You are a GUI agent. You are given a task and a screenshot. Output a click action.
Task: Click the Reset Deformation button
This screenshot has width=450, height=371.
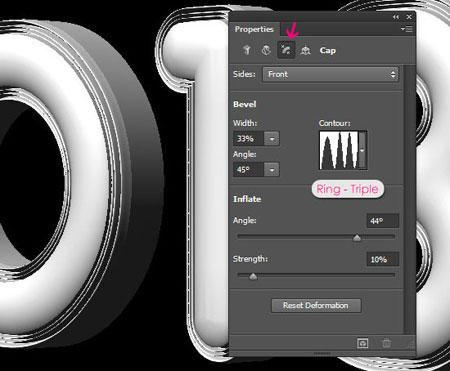[x=316, y=305]
